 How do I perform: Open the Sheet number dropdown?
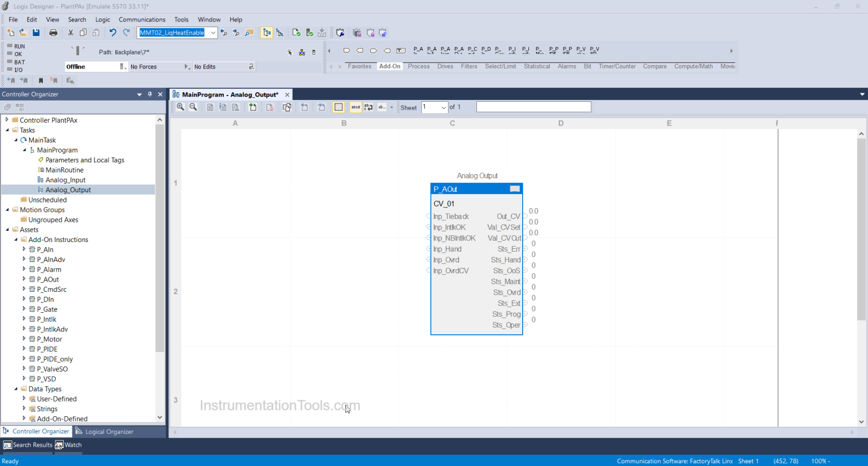[444, 107]
